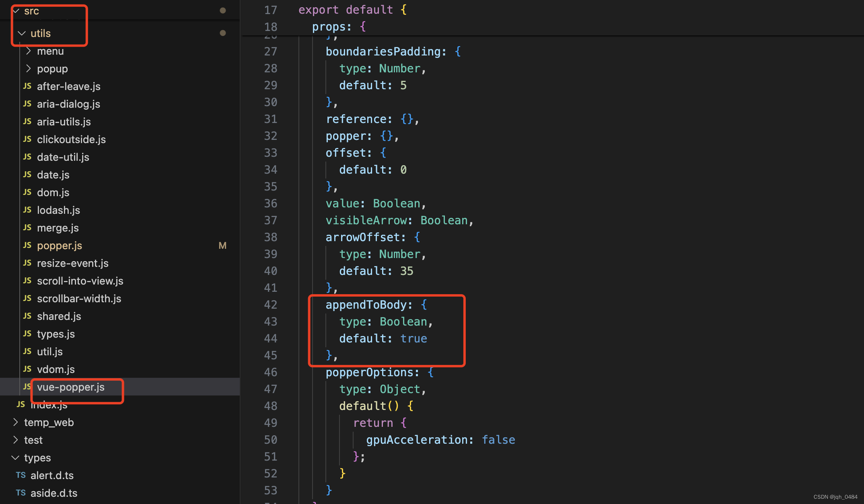Expand the popup folder
Viewport: 864px width, 504px height.
tap(28, 68)
